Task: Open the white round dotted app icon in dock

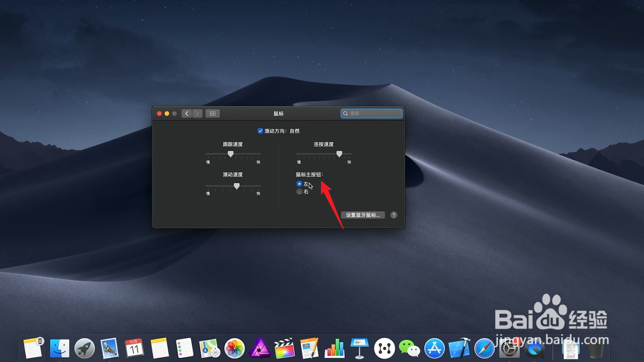Action: 384,348
